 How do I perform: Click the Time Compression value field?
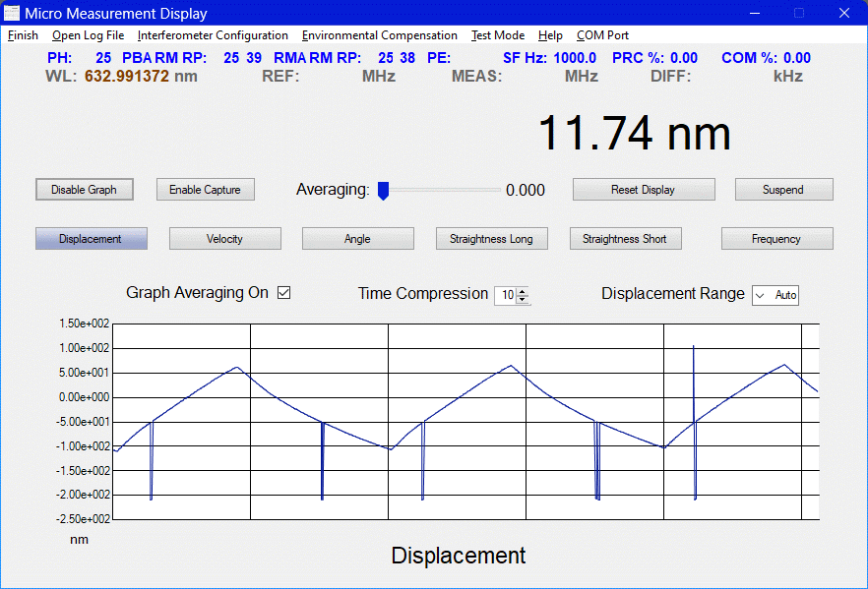[506, 295]
